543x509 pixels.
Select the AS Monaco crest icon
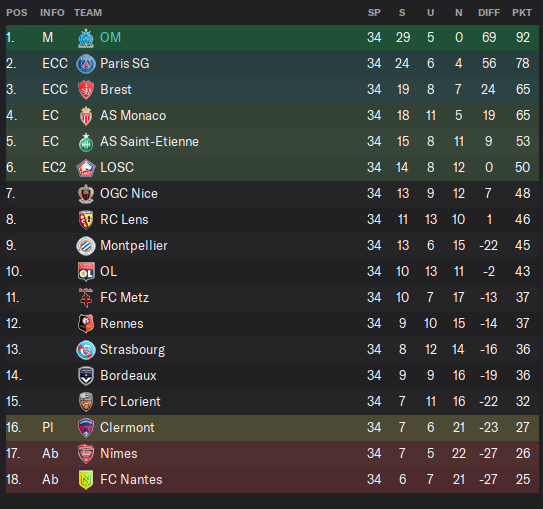86,116
